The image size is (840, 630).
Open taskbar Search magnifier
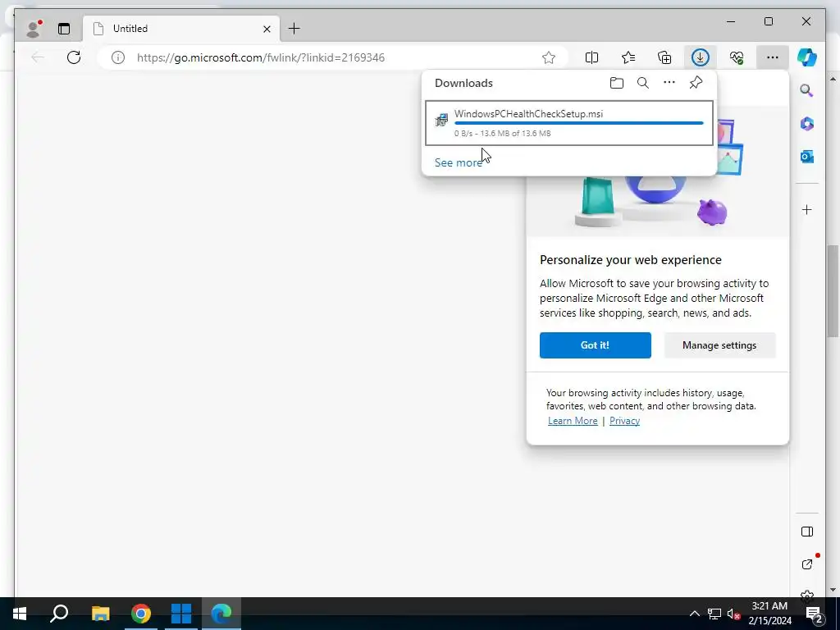click(x=59, y=614)
